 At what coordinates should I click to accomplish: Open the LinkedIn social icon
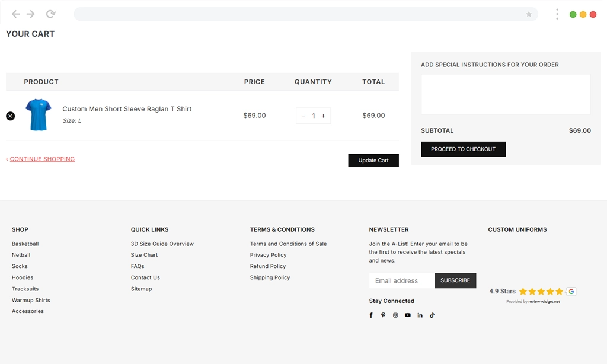click(420, 315)
